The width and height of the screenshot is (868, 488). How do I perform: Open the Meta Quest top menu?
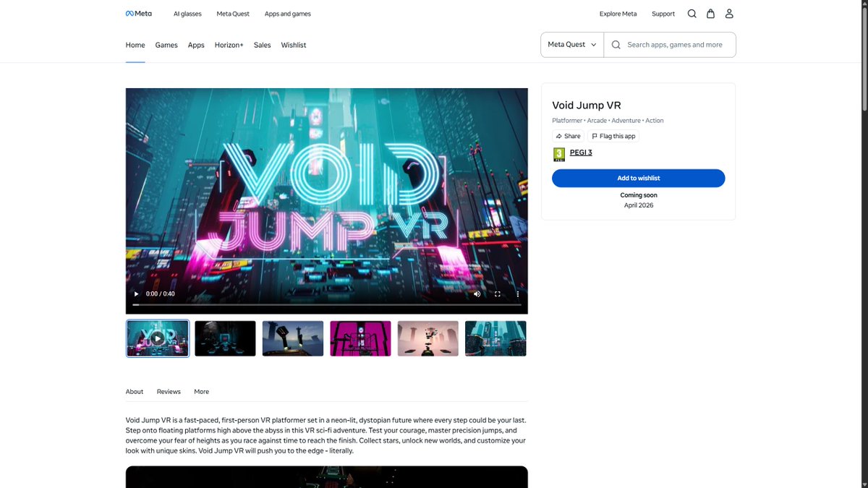click(x=233, y=14)
